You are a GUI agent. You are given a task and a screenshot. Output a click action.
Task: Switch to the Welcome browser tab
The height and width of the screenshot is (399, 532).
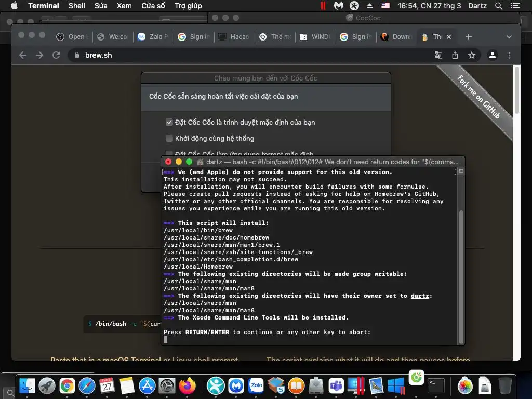[x=113, y=37]
